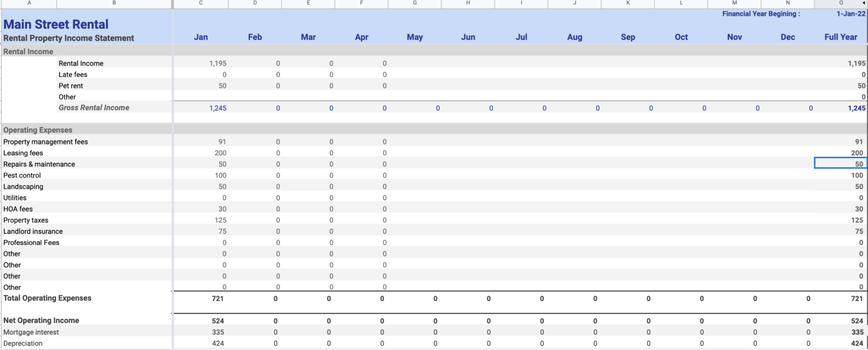Click the Repairs & maintenance Full Year value 50
The height and width of the screenshot is (350, 868).
(841, 164)
